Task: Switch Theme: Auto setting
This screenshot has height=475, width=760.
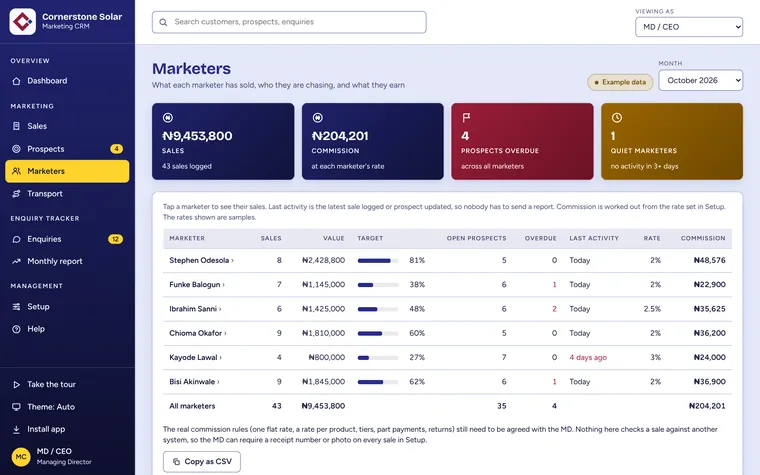Action: pos(67,407)
